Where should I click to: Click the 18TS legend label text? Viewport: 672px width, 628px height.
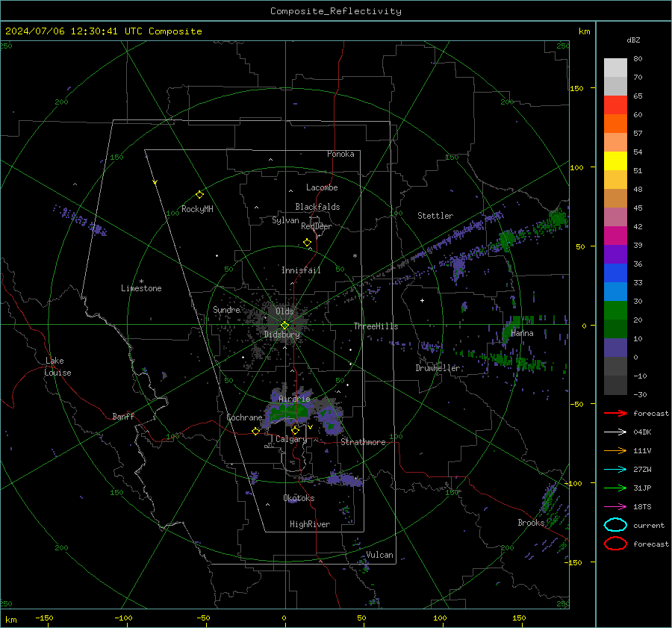coord(642,507)
